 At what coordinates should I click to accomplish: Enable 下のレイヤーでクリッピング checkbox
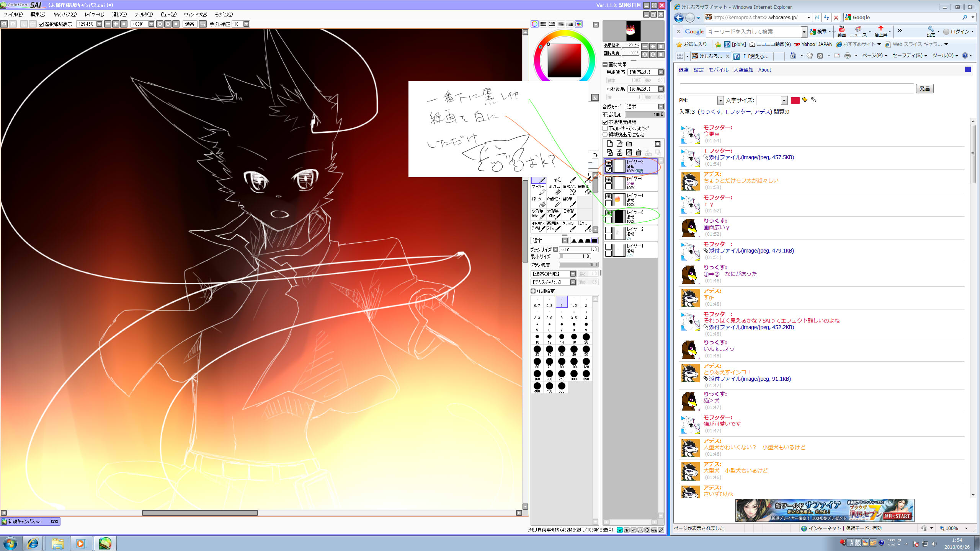[x=605, y=129]
